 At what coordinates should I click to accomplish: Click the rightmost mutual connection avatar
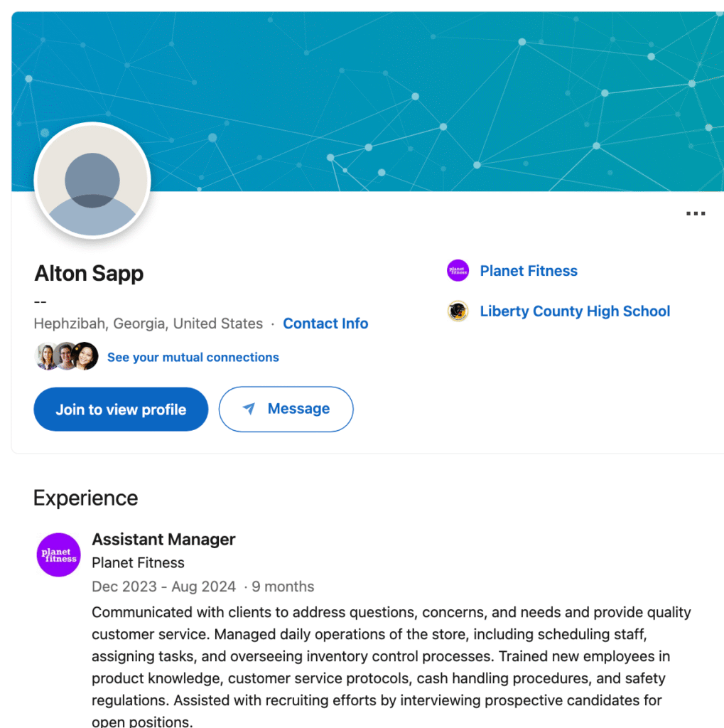(86, 356)
